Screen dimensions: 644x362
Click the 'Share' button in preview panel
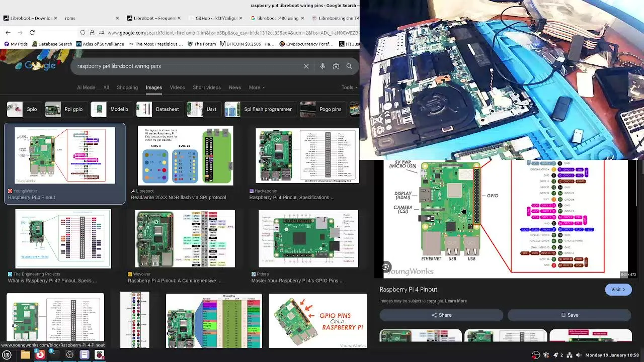(441, 315)
